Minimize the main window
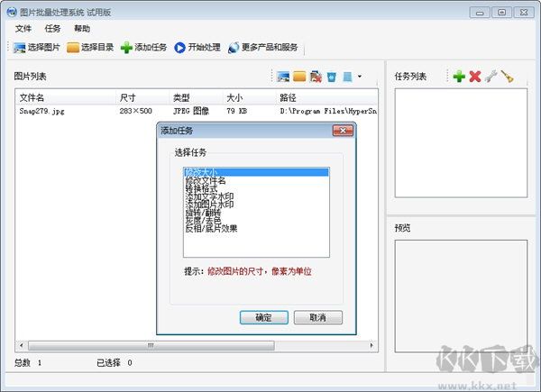 point(480,13)
